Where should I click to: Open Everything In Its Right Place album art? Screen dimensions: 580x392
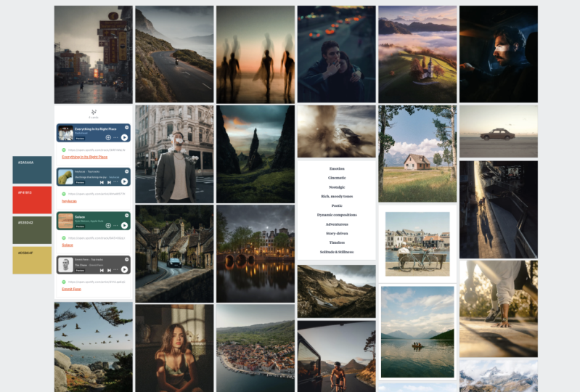65,133
